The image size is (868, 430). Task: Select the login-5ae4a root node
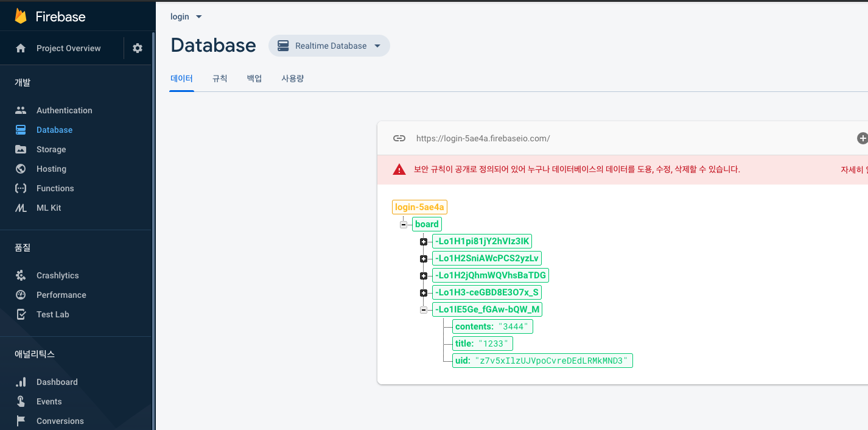pyautogui.click(x=420, y=207)
